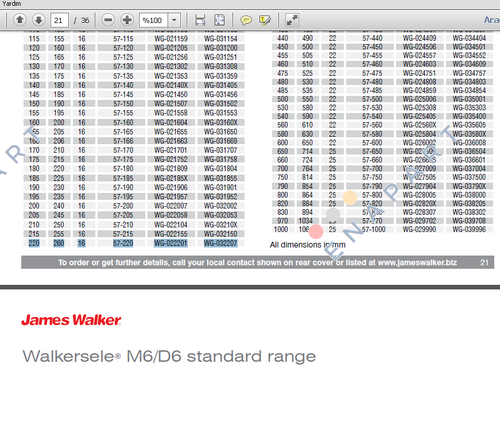Click cell 57-180
Screen dimensions: 500x433
123,169
